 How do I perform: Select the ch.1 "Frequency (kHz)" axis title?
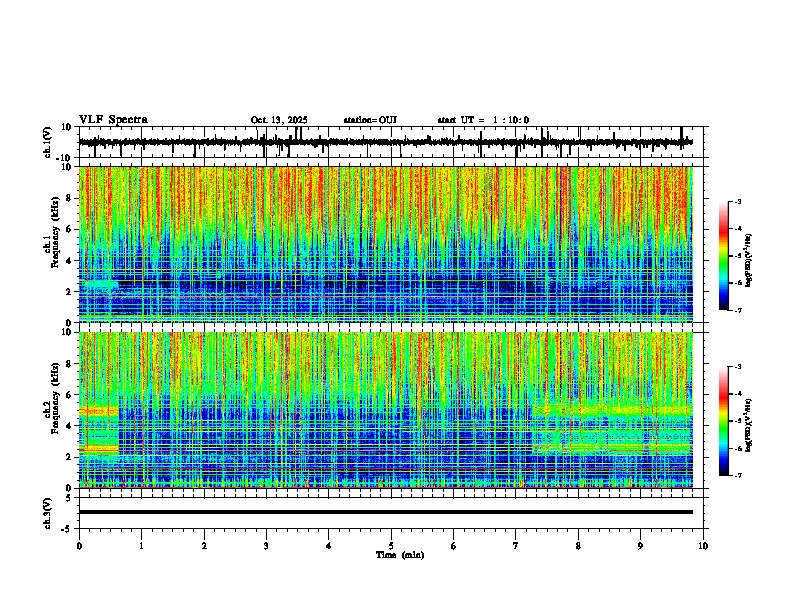point(56,232)
